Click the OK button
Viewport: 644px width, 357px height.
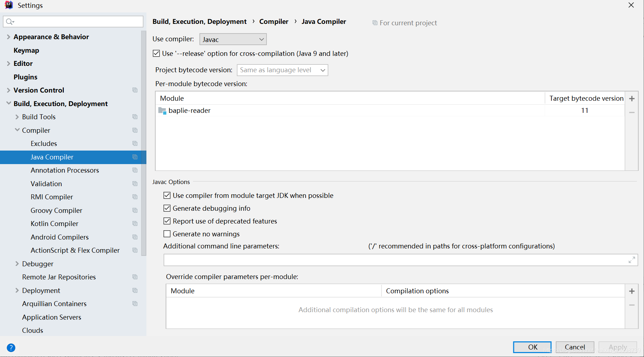pyautogui.click(x=532, y=347)
